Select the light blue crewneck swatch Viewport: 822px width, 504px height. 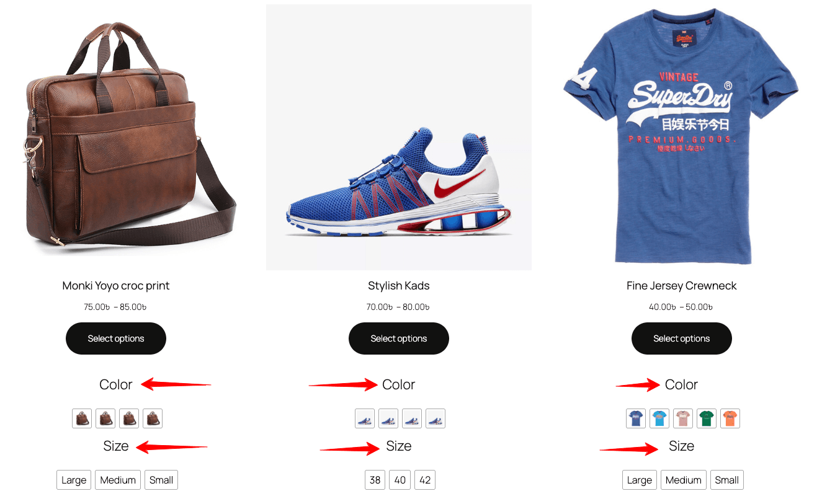click(x=659, y=418)
